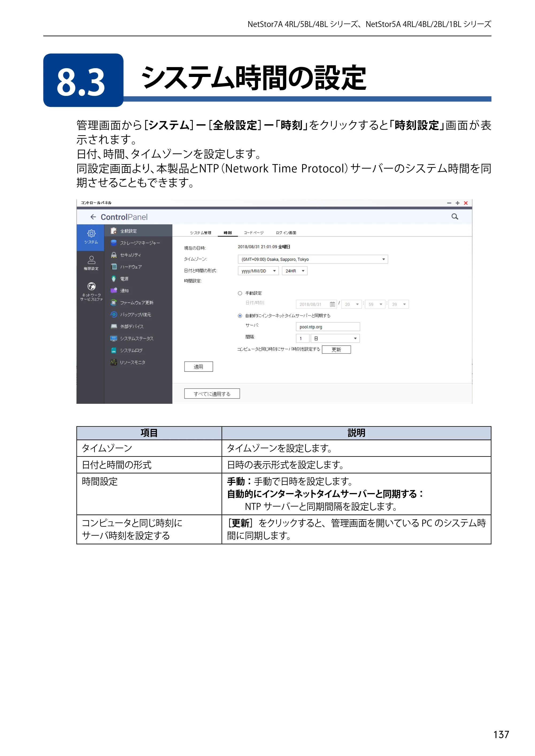Click the 現在の日時 label
The image size is (535, 756).
[x=195, y=248]
